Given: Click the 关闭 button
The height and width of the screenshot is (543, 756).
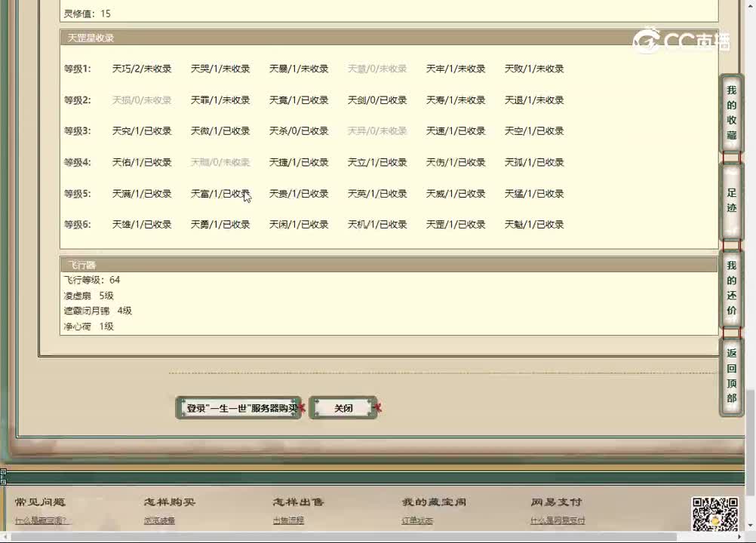Looking at the screenshot, I should (343, 408).
